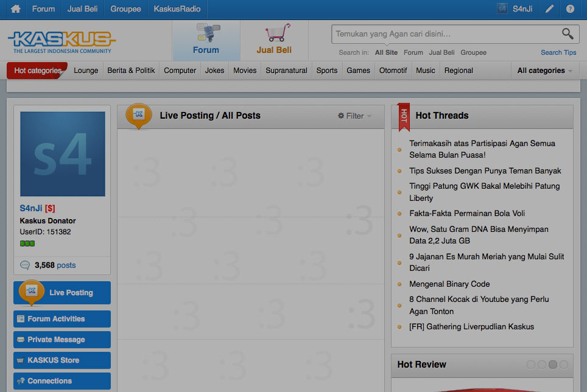This screenshot has height=392, width=587.
Task: Click the KASKUS logo
Action: (62, 42)
